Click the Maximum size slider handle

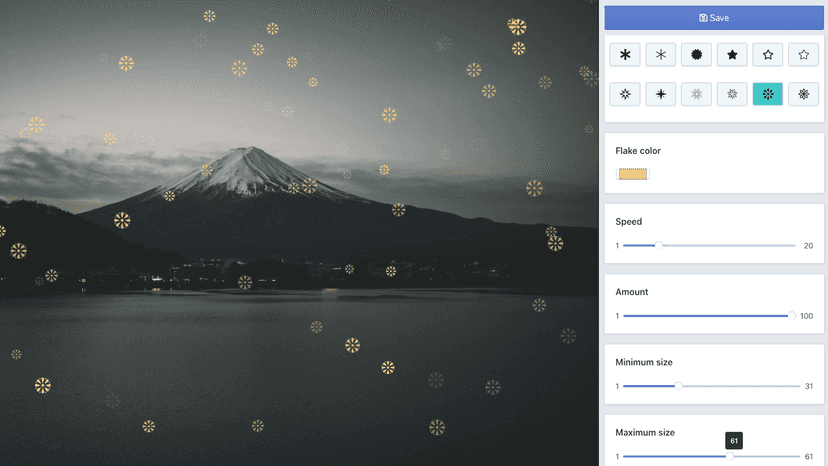tap(730, 456)
